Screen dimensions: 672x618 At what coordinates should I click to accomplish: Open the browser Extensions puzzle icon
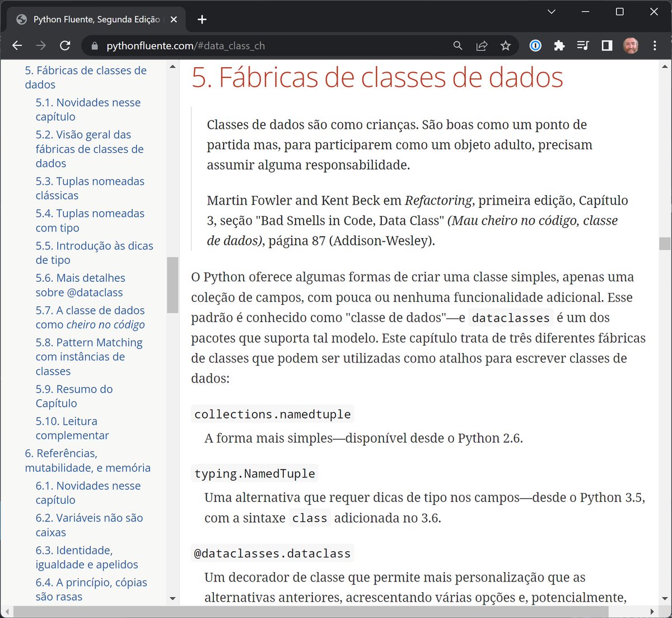point(559,45)
